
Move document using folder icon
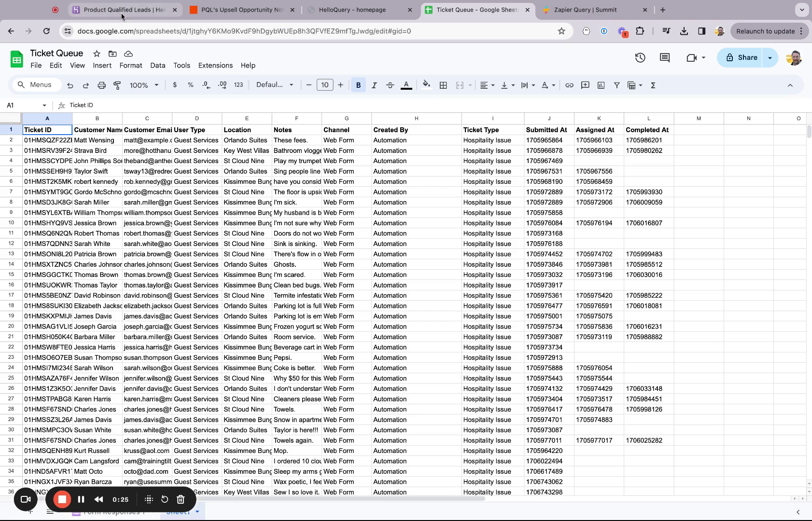click(112, 54)
